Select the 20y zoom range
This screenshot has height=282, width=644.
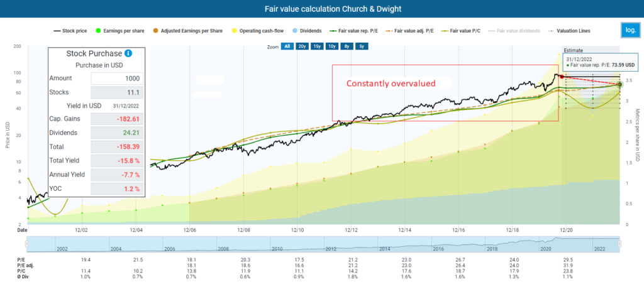pos(302,46)
